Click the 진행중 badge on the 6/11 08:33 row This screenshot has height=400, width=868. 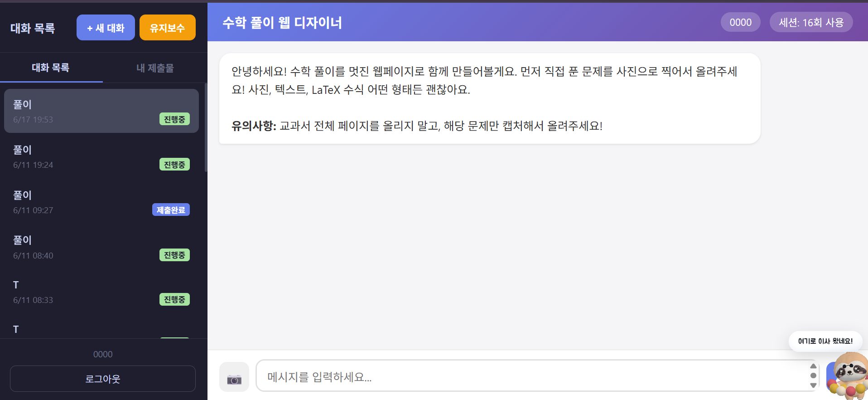(174, 299)
